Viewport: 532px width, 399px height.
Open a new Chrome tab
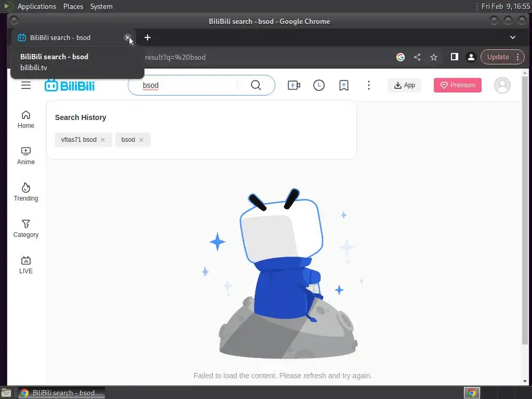coord(147,37)
